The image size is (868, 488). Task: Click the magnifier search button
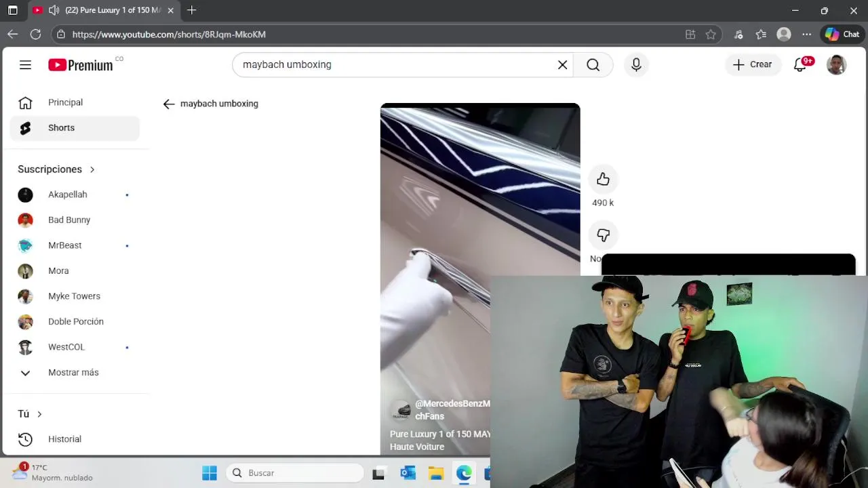[x=593, y=64]
